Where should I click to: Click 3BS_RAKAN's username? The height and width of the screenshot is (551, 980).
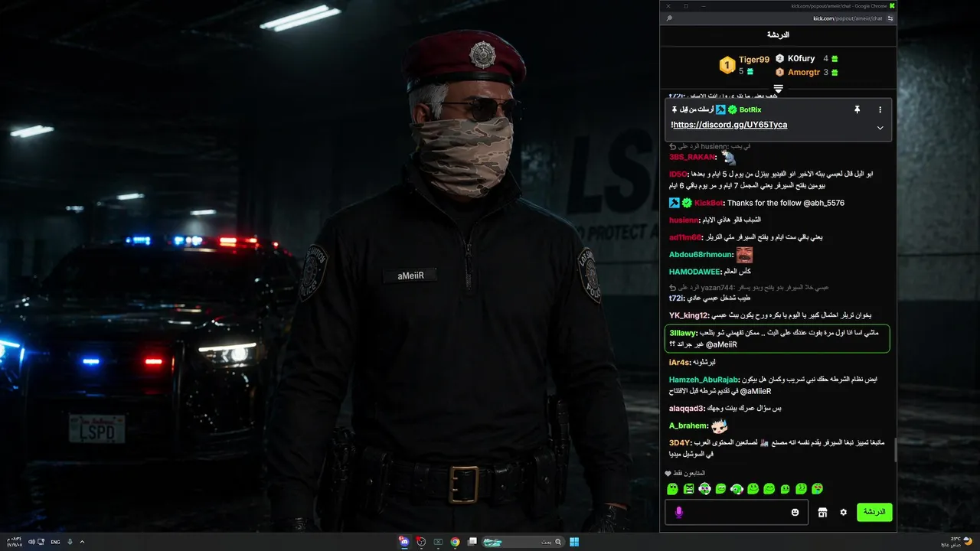pyautogui.click(x=692, y=157)
